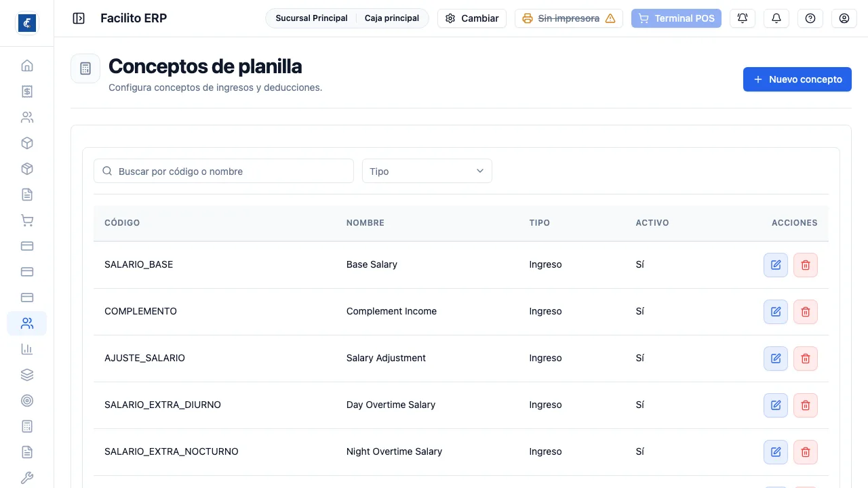
Task: Open the wrench tools sidebar icon
Action: (x=27, y=478)
